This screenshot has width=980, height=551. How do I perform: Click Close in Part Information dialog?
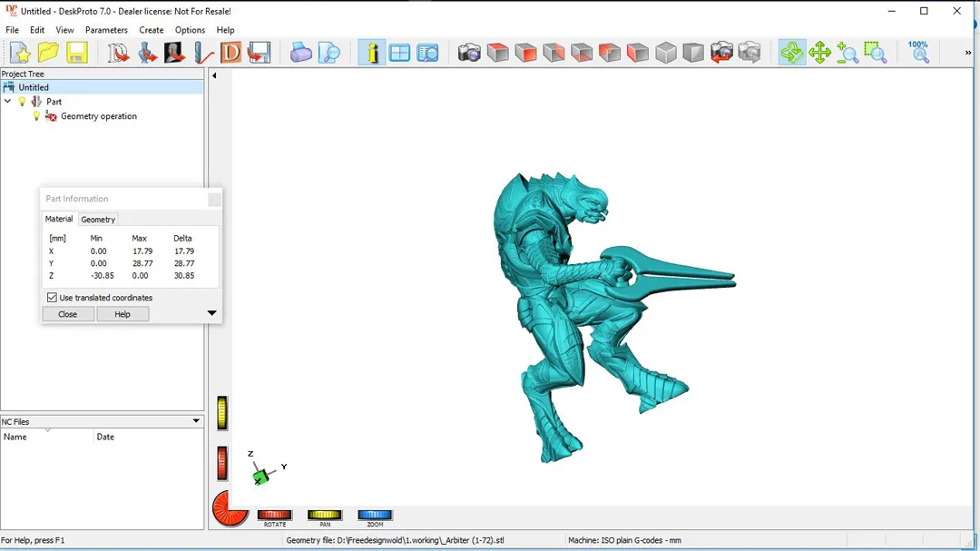tap(68, 314)
